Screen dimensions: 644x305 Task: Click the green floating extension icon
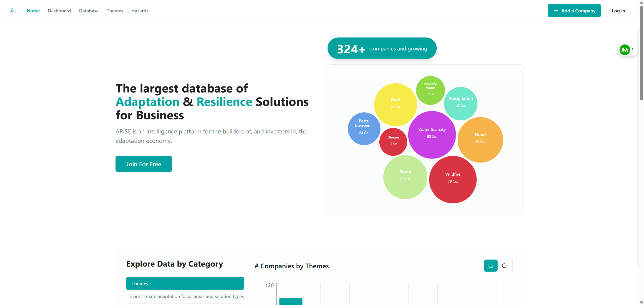tap(625, 50)
